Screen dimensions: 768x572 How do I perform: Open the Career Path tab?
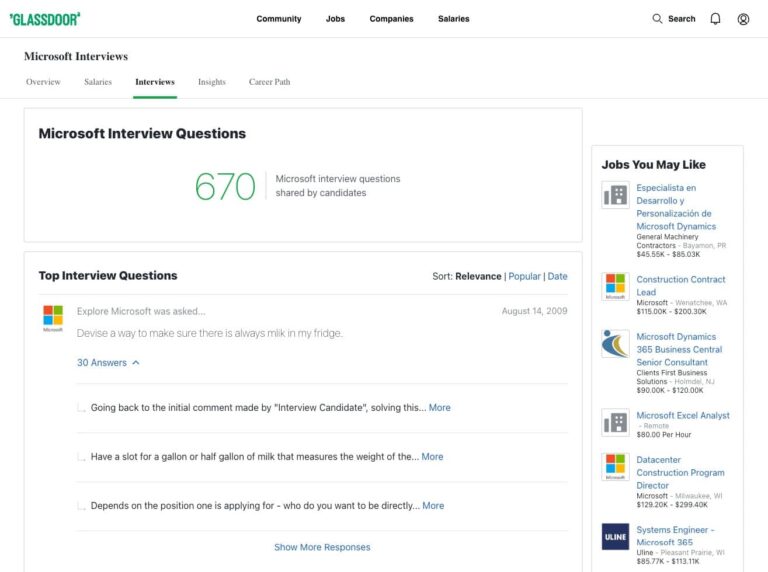click(269, 82)
